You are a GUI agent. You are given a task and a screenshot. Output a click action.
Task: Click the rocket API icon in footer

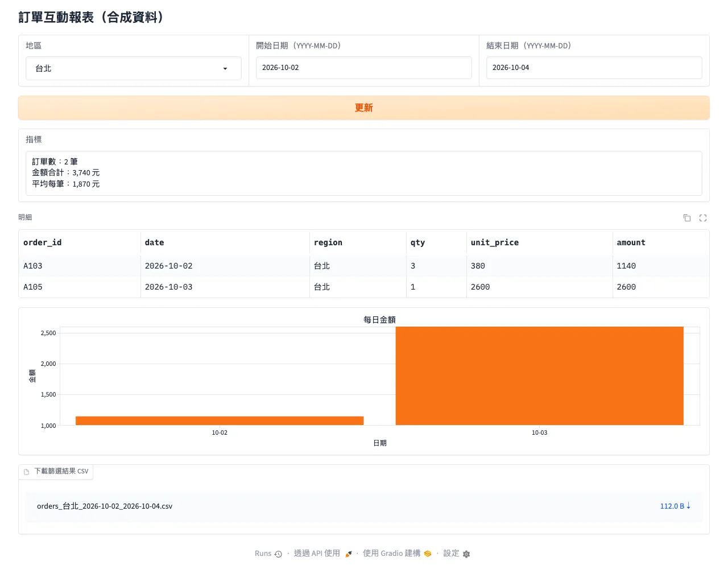coord(349,554)
